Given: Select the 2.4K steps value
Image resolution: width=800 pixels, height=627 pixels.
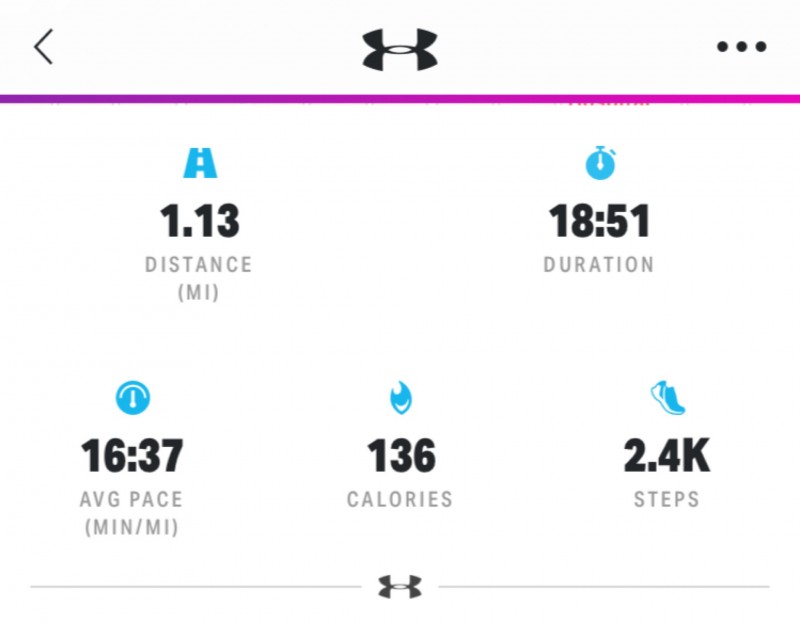Looking at the screenshot, I should [667, 456].
